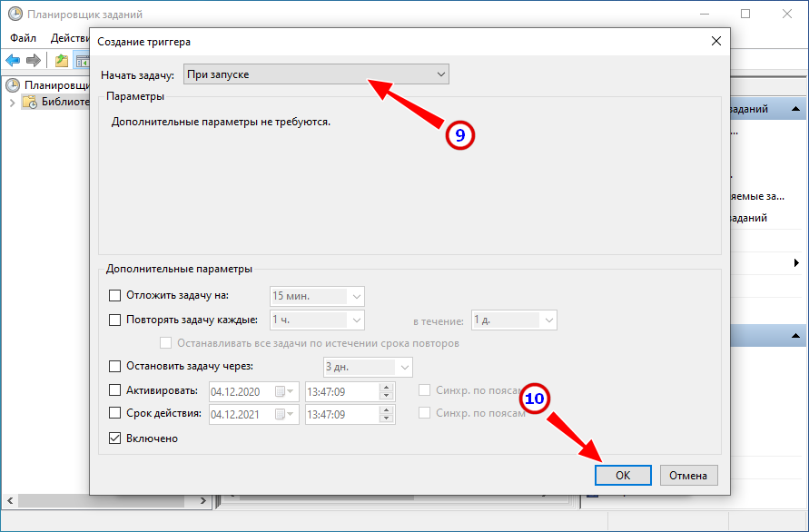This screenshot has height=532, width=809.
Task: Click the Отмена button
Action: pos(688,475)
